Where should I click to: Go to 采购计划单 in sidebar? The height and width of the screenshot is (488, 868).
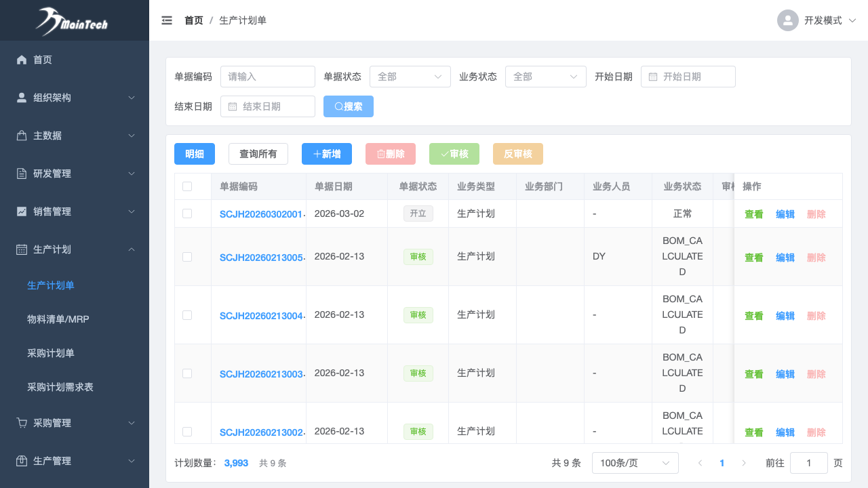coord(51,353)
